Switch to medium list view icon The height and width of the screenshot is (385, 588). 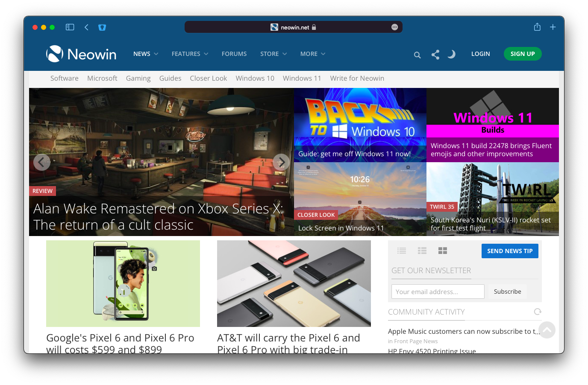pyautogui.click(x=422, y=251)
